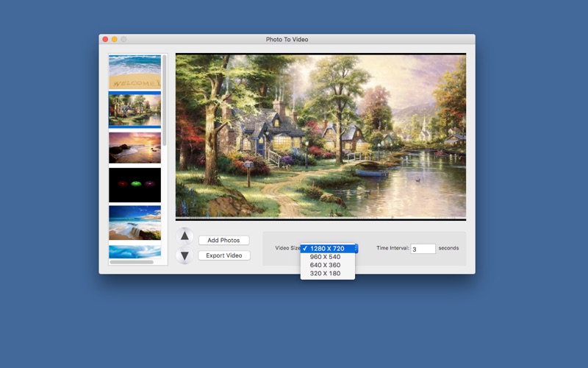Pick 320 X 180 video size option

328,273
